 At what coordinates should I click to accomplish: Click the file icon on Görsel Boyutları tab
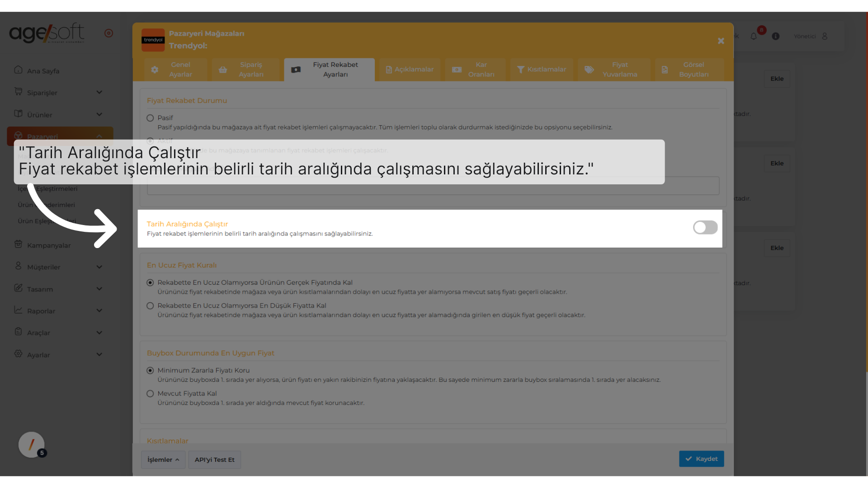coord(665,70)
